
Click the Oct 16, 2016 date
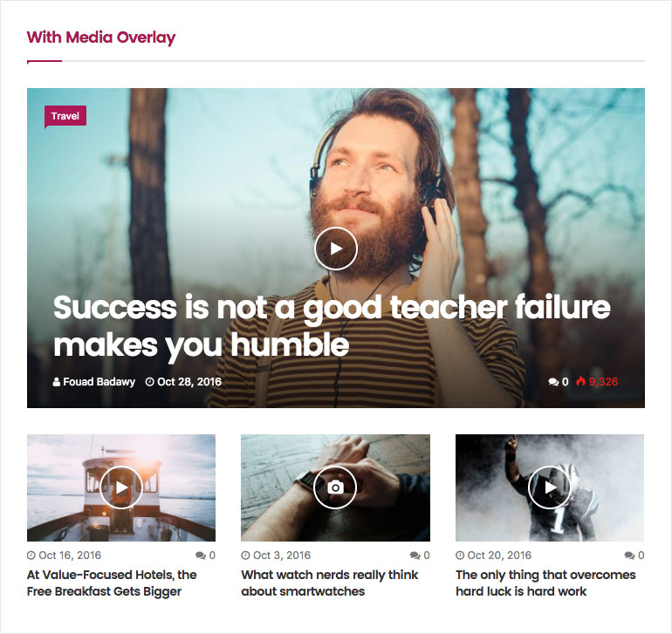click(x=70, y=556)
